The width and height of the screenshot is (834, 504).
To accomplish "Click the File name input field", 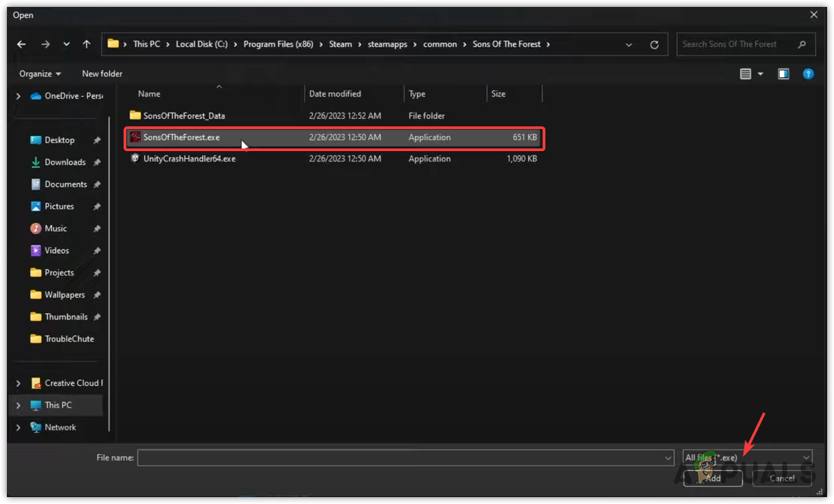I will coord(400,457).
